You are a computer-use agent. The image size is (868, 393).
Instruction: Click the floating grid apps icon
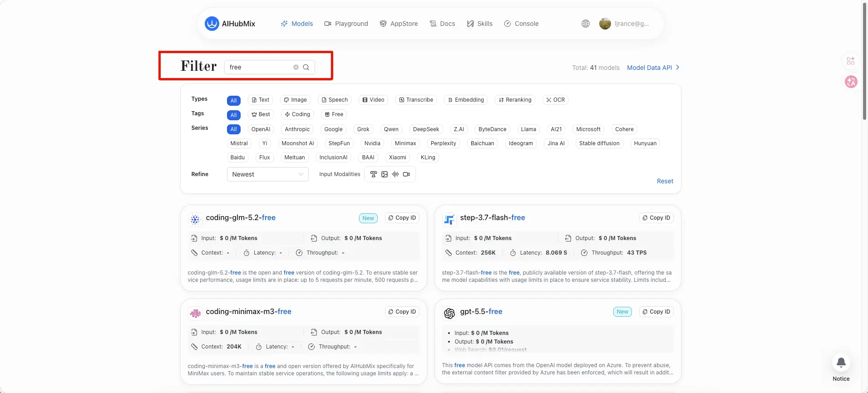(x=851, y=61)
